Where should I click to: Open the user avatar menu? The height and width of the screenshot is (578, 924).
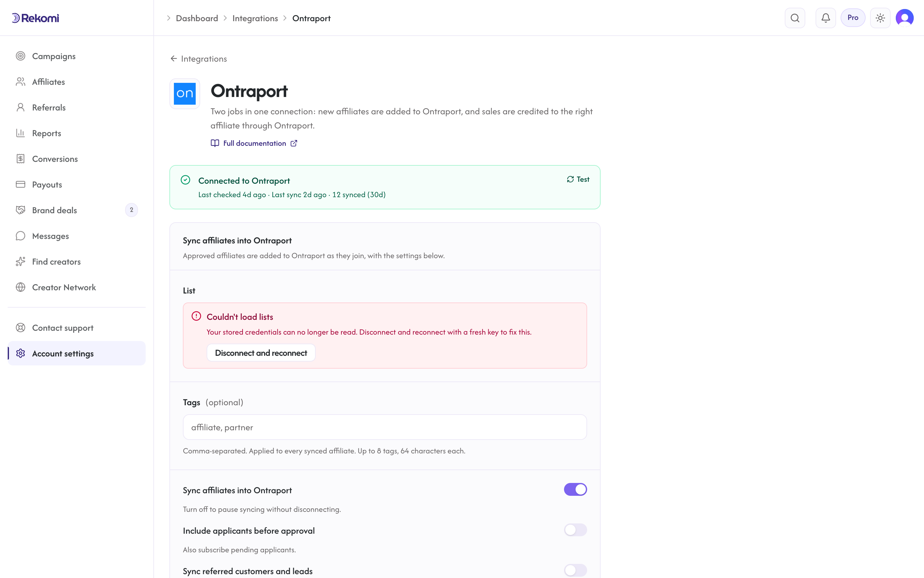pyautogui.click(x=904, y=18)
